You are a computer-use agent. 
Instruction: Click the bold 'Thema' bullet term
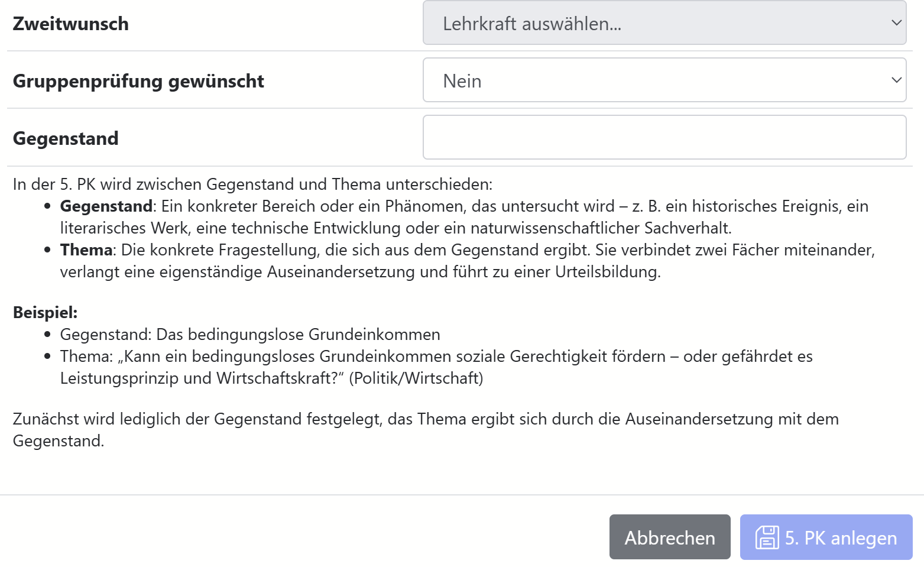coord(85,250)
